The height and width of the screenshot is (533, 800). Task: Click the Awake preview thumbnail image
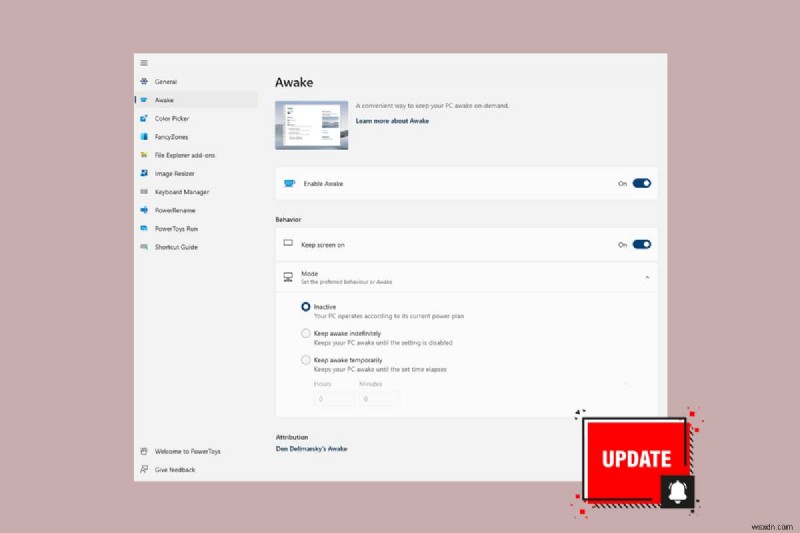tap(312, 125)
